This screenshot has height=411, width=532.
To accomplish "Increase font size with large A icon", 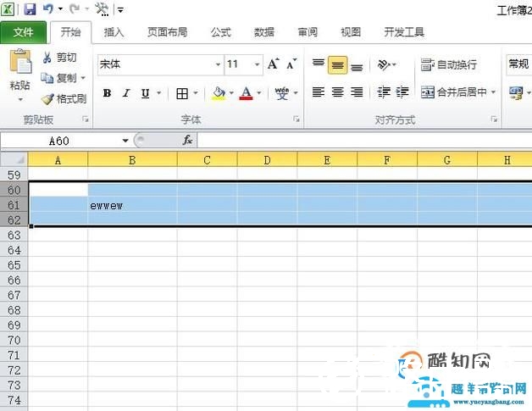I will tap(273, 64).
